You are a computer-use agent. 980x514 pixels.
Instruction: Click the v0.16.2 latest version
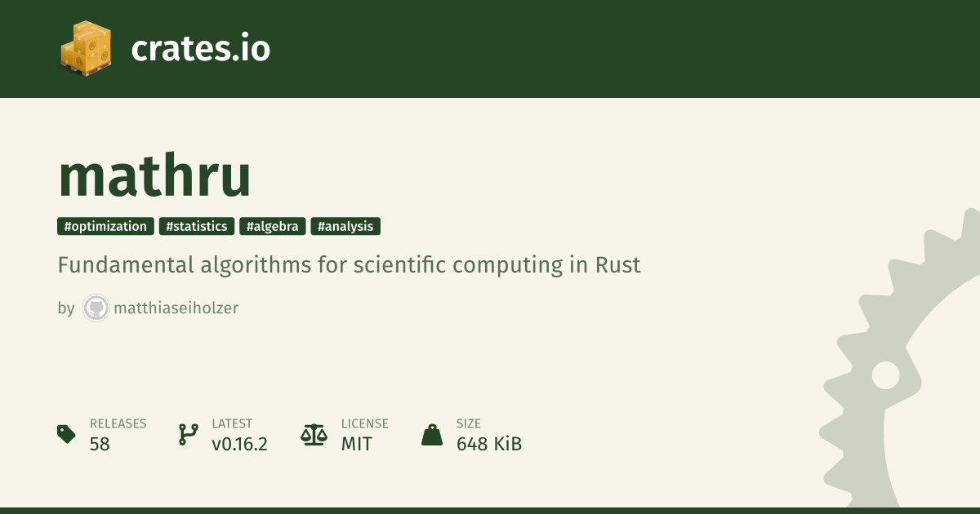pyautogui.click(x=239, y=444)
